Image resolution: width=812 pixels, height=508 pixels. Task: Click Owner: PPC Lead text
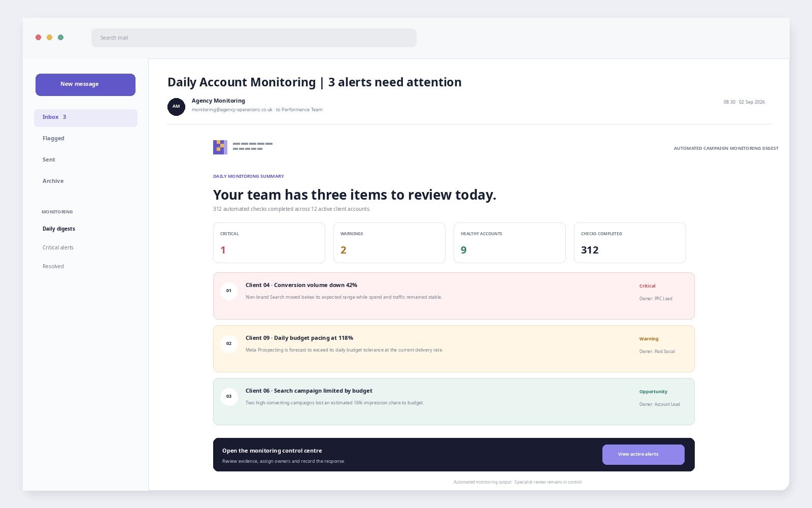(656, 299)
